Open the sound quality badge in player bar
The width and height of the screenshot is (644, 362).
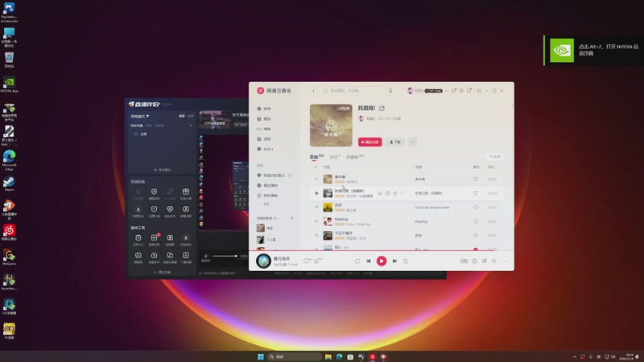pyautogui.click(x=464, y=261)
